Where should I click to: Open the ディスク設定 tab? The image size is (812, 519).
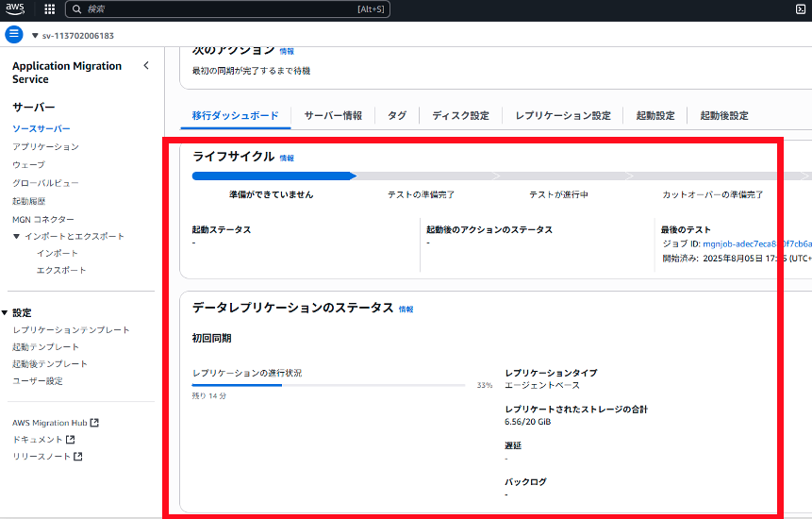461,115
